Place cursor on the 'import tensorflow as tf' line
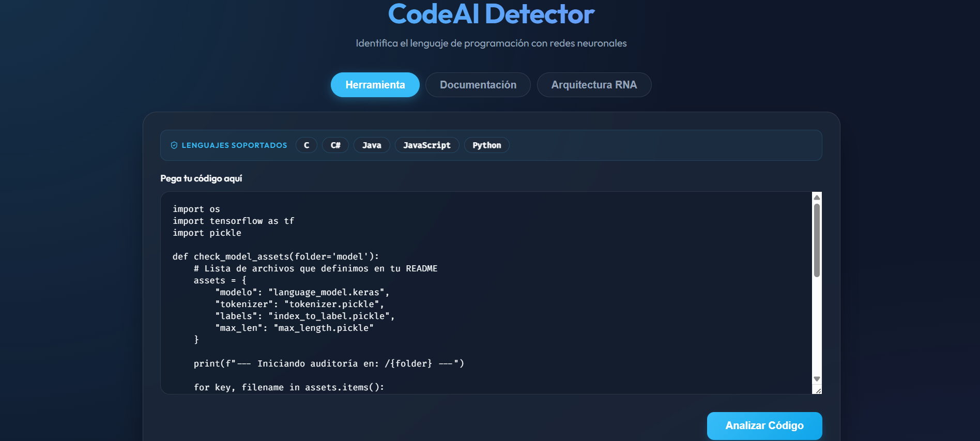Image resolution: width=980 pixels, height=441 pixels. click(233, 221)
